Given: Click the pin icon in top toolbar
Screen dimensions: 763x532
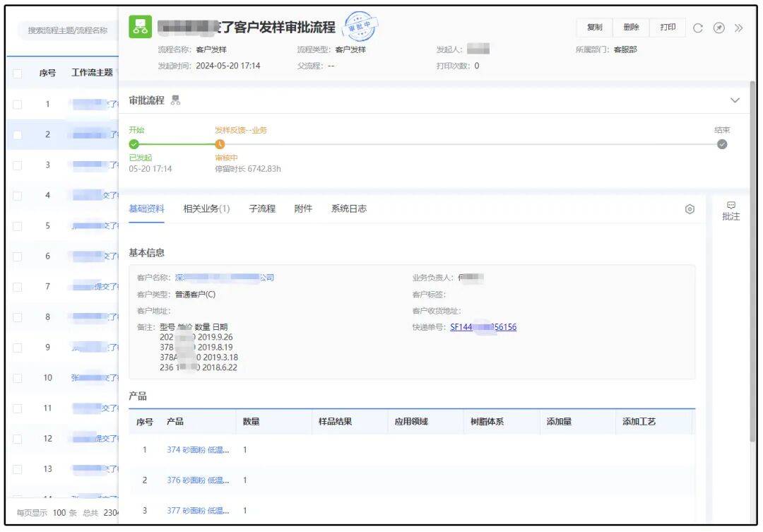Looking at the screenshot, I should (718, 28).
